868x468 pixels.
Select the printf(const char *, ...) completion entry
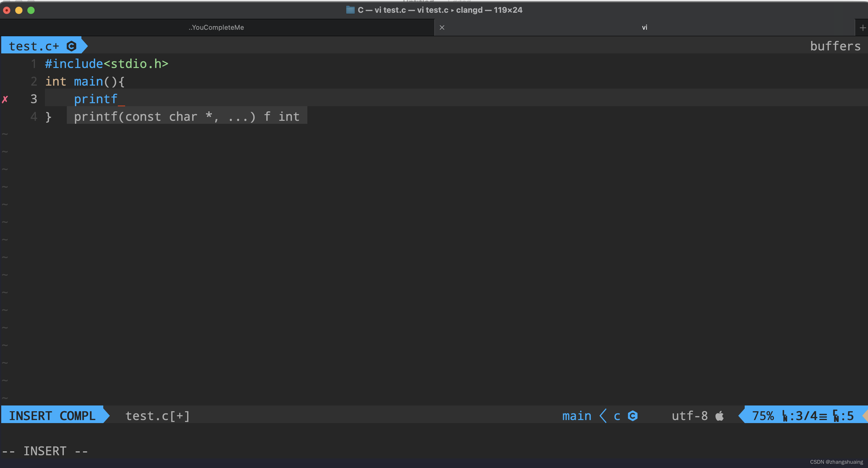[x=186, y=117]
